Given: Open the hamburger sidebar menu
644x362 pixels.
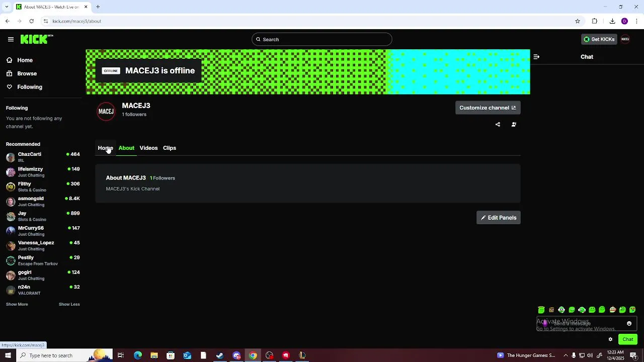Looking at the screenshot, I should coord(11,39).
